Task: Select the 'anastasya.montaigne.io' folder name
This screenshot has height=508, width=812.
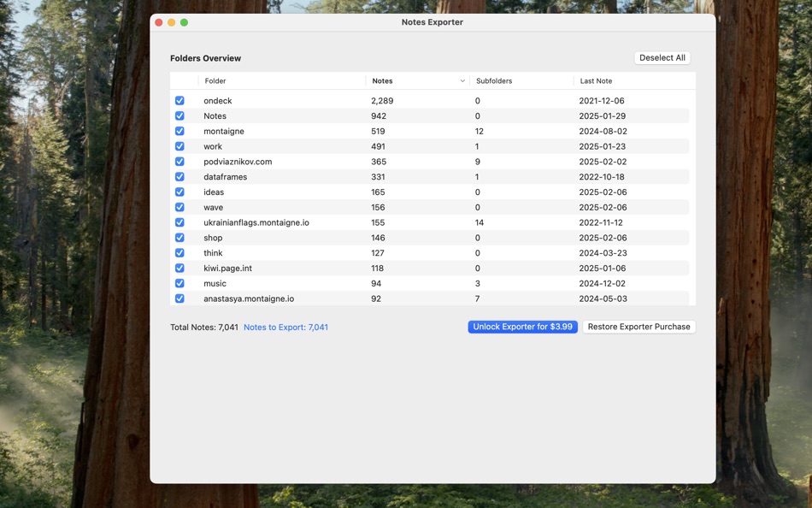Action: [249, 298]
